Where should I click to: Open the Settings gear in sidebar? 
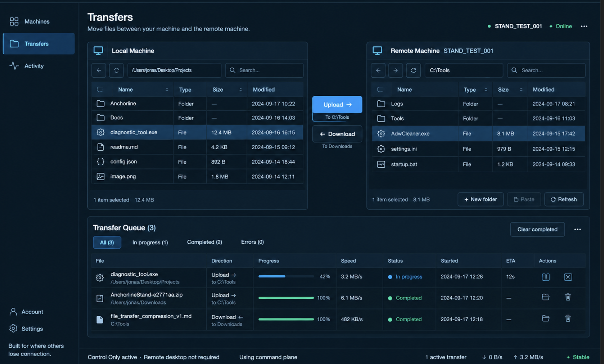coord(13,328)
